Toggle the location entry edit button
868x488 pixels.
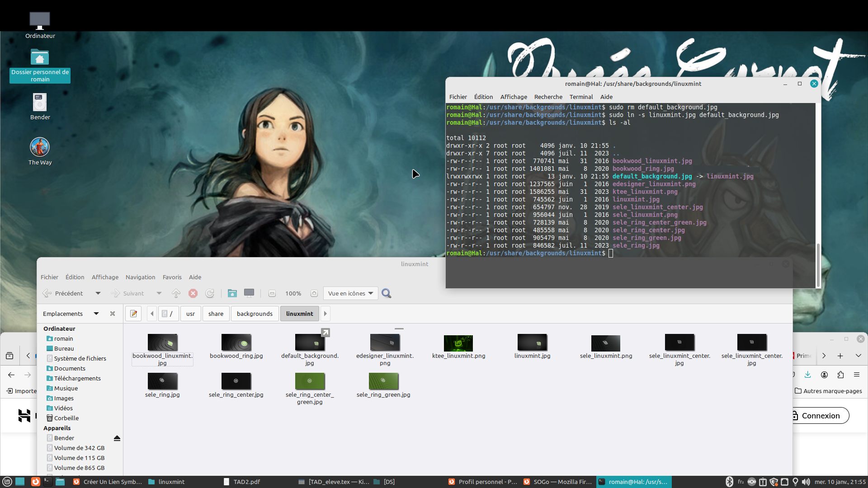pos(133,314)
